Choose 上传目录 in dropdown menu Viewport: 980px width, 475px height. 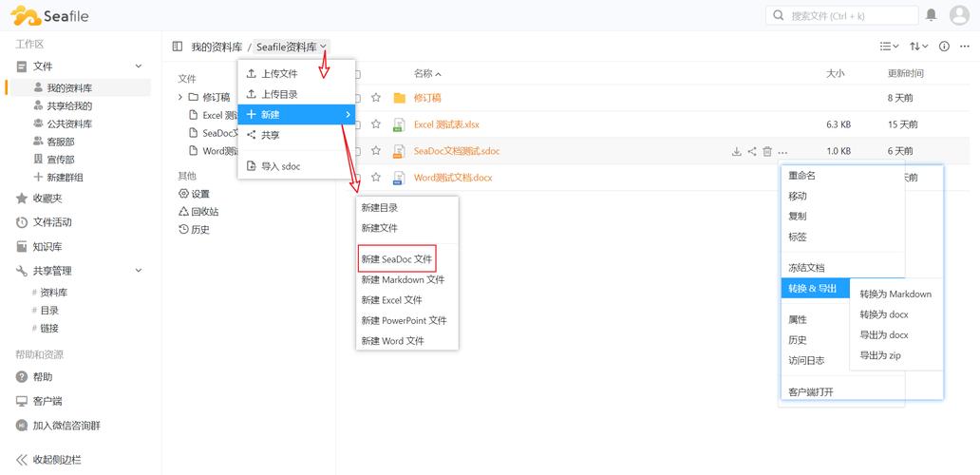point(296,94)
